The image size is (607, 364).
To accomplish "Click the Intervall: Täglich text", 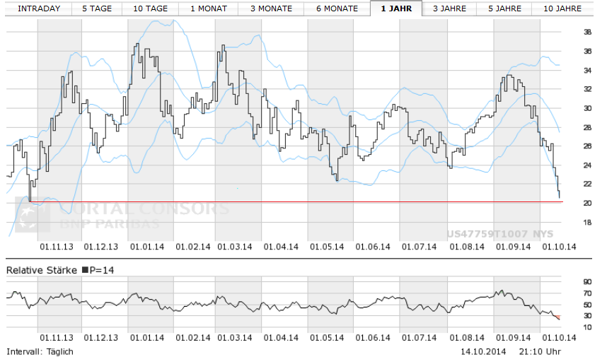I will (40, 351).
